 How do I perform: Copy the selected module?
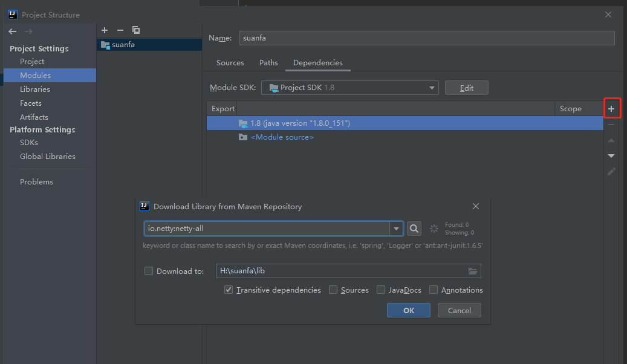pos(136,30)
